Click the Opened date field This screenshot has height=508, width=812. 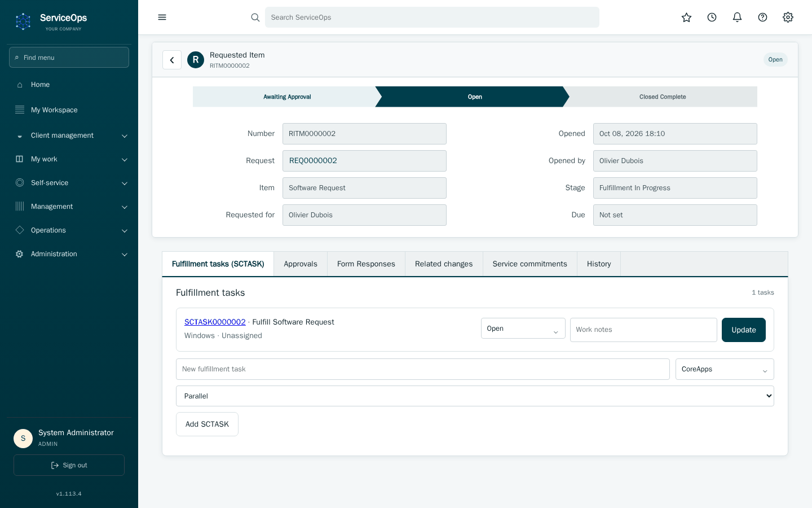click(x=675, y=134)
